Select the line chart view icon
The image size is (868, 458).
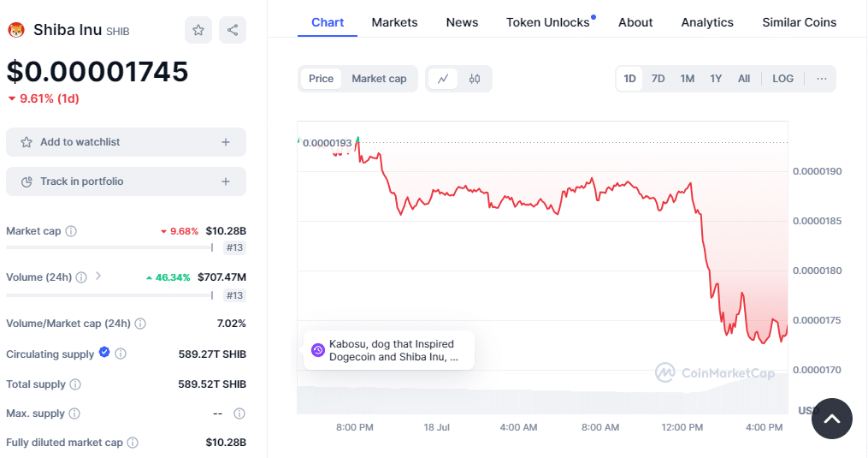click(x=443, y=79)
